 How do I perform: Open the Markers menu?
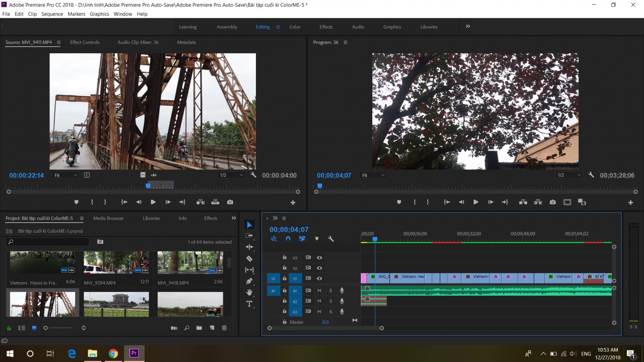click(x=76, y=14)
